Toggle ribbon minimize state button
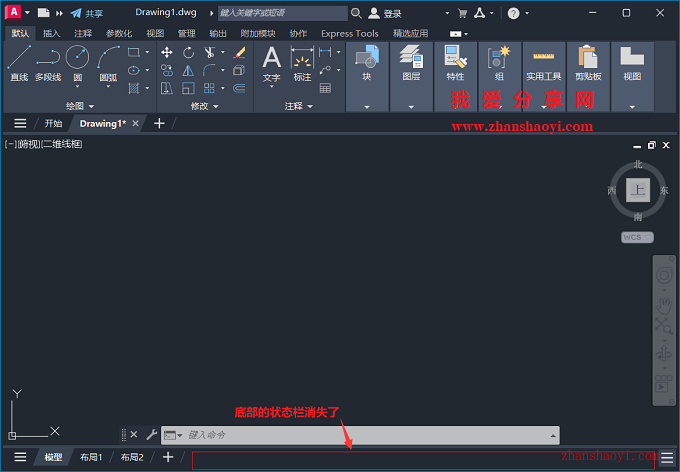Screen dimensions: 680x472 [455, 34]
